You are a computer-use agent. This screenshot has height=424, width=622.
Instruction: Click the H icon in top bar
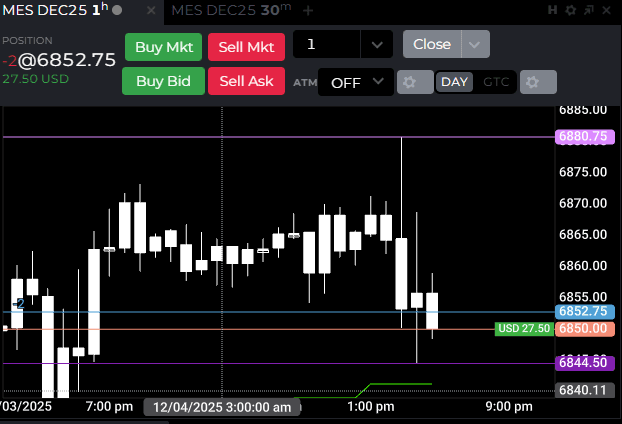[552, 10]
